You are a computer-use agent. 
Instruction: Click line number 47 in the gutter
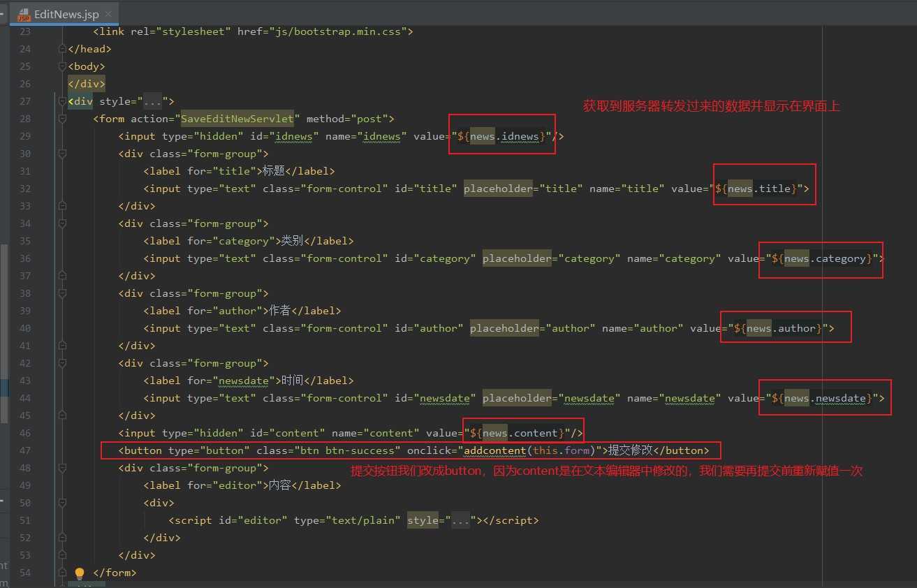click(24, 450)
